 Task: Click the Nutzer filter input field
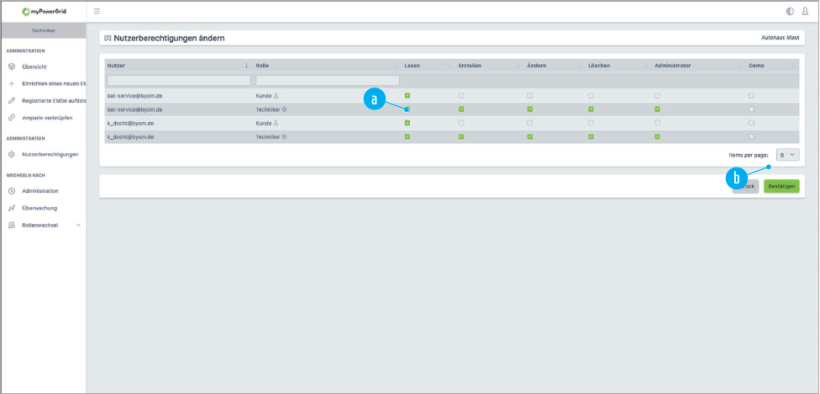[179, 81]
